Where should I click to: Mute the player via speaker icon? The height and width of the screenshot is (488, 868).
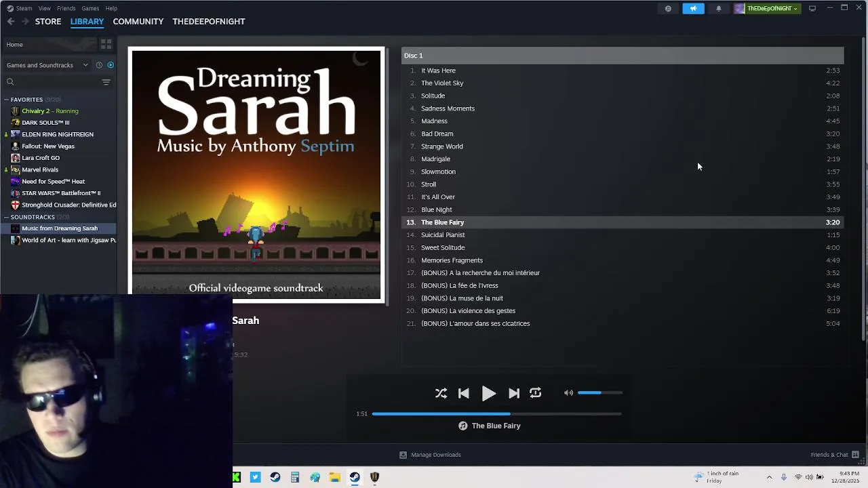tap(568, 393)
